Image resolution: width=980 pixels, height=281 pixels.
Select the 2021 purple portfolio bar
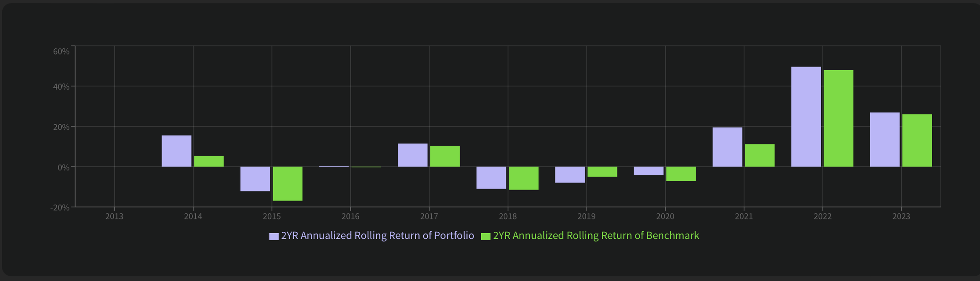[x=727, y=147]
